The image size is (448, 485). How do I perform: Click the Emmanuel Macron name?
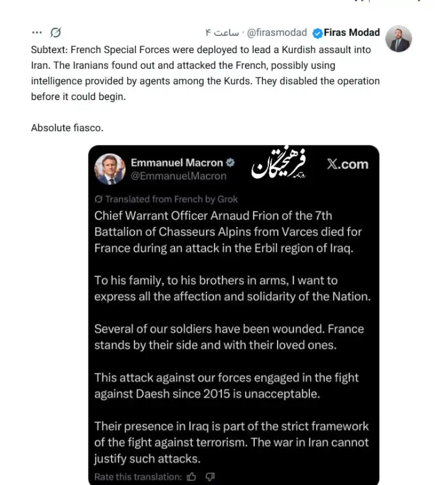pyautogui.click(x=177, y=163)
